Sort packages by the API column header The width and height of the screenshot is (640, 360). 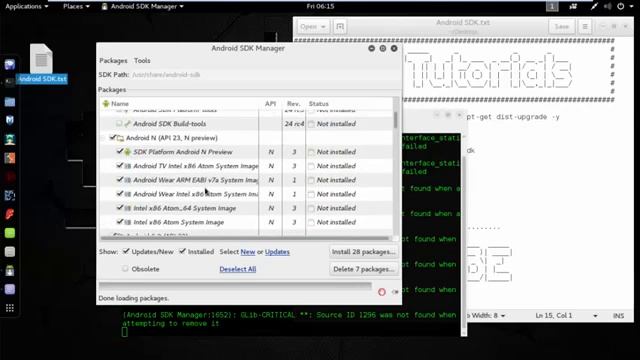point(270,104)
